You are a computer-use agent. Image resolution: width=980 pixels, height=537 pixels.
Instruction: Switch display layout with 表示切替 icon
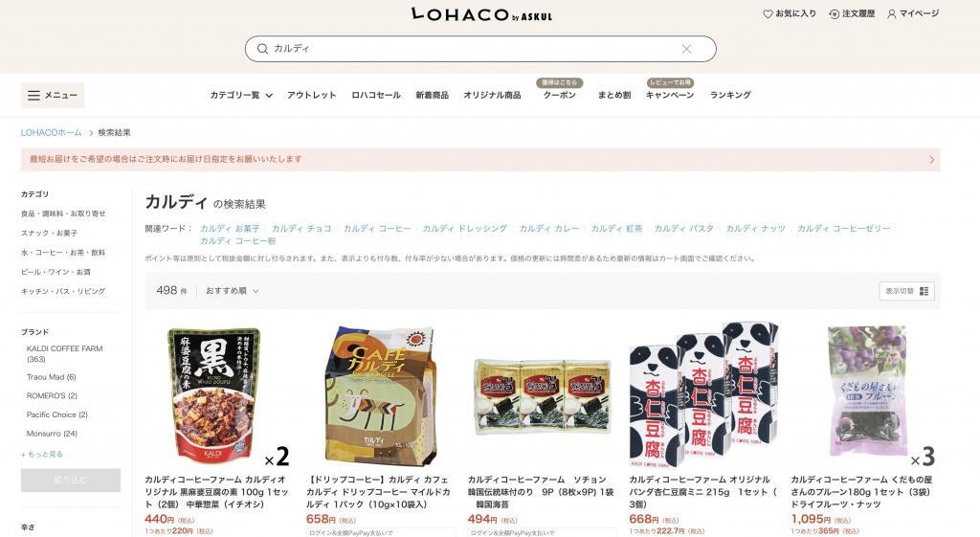(924, 291)
